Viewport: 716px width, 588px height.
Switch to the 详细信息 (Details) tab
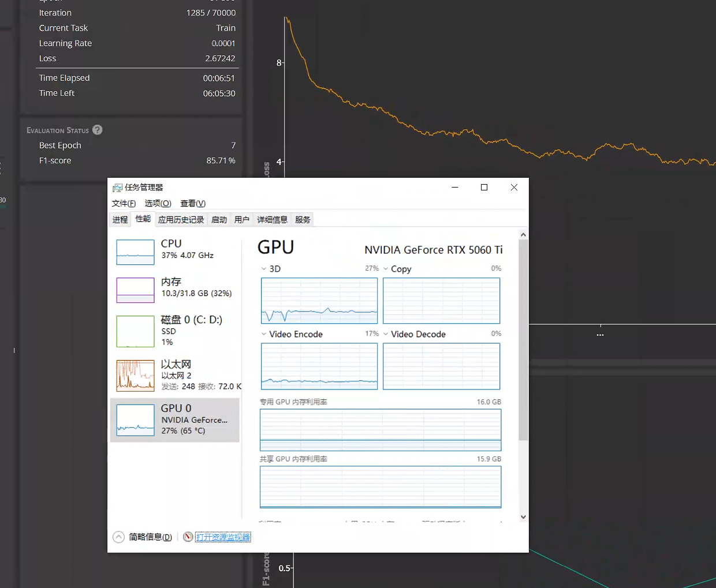coord(271,219)
